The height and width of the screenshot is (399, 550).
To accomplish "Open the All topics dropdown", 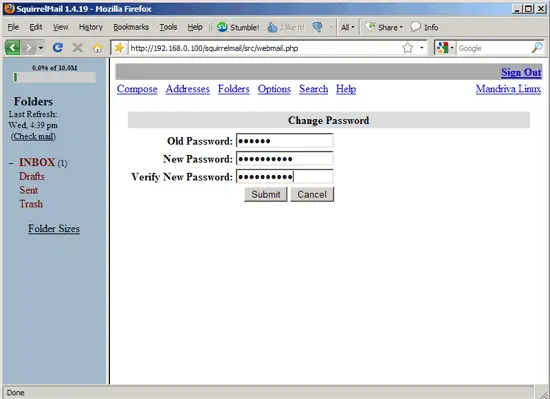I will click(x=348, y=27).
